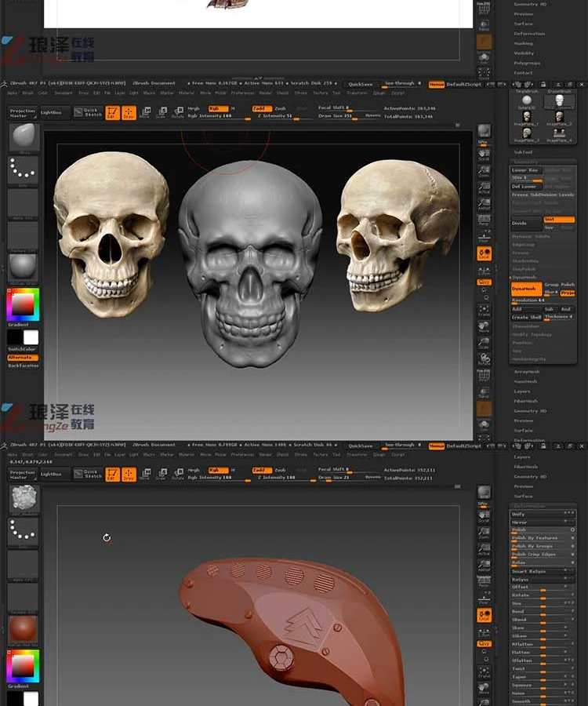Open stroke type dots icon in skull window
This screenshot has width=588, height=706.
pyautogui.click(x=24, y=169)
